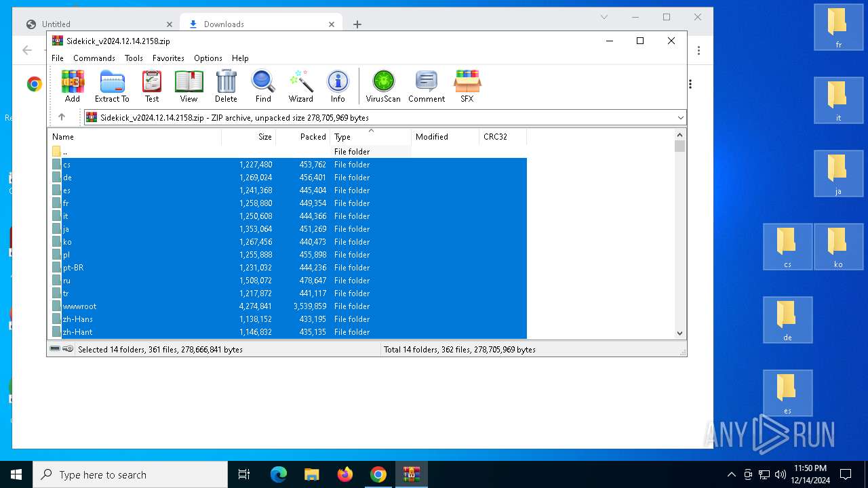Switch to Chrome in the taskbar
Image resolution: width=868 pixels, height=488 pixels.
(378, 474)
